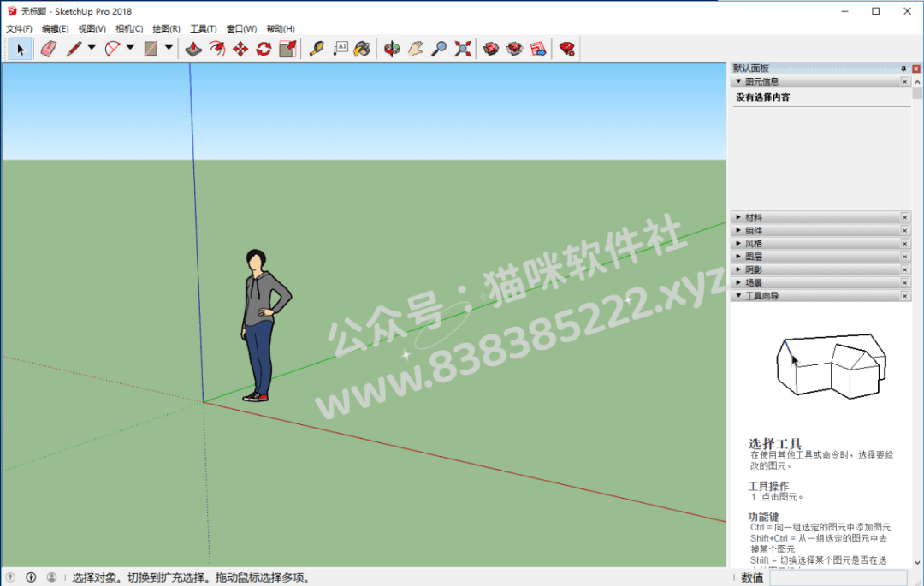The image size is (924, 586).
Task: Pick the Move tool with four red arrows
Action: [240, 49]
